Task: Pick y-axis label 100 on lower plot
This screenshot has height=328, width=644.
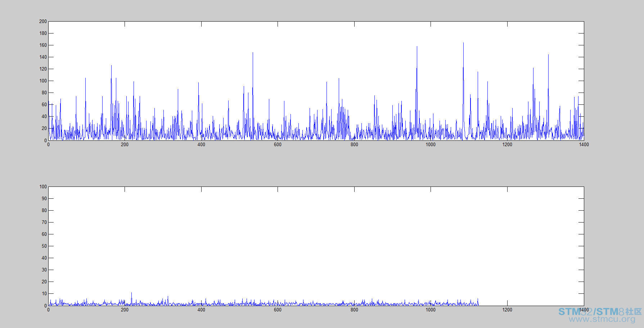Action: pos(43,187)
